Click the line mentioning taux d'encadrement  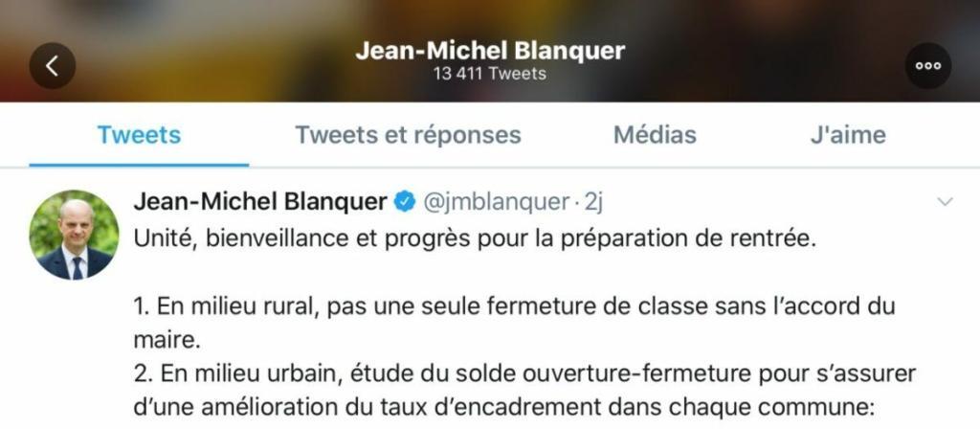tap(503, 408)
